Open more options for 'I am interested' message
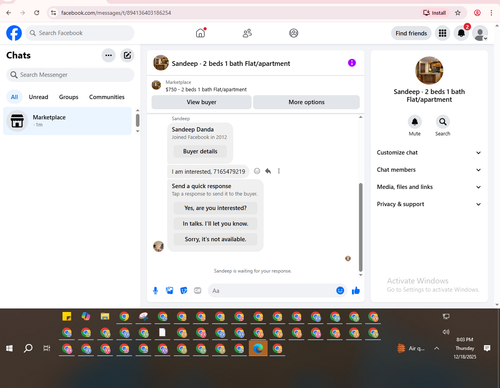The height and width of the screenshot is (388, 500). (279, 171)
